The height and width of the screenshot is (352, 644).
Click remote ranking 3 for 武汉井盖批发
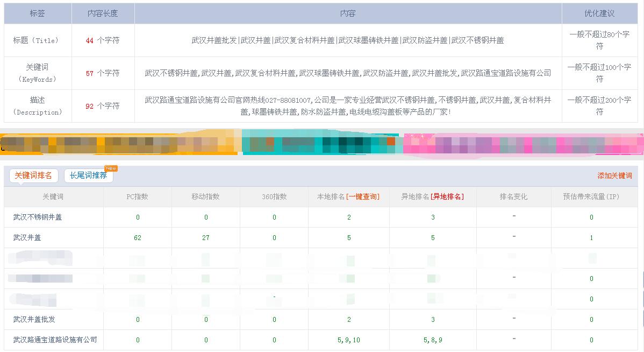click(433, 319)
